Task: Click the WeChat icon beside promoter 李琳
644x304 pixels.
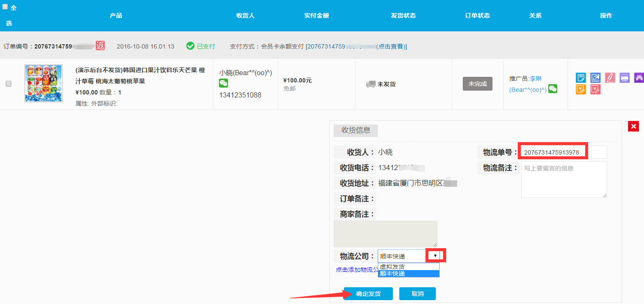Action: 553,89
